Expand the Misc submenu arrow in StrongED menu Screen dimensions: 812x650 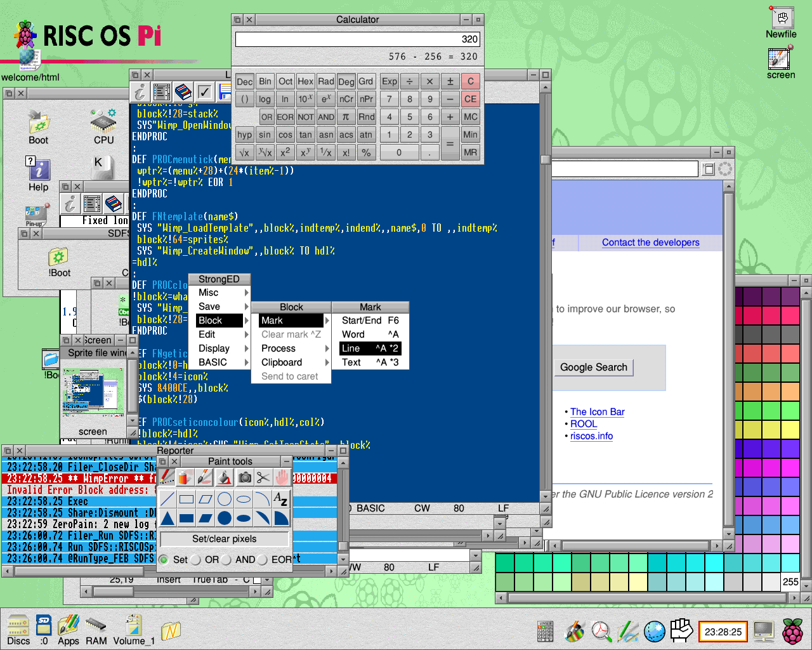246,293
